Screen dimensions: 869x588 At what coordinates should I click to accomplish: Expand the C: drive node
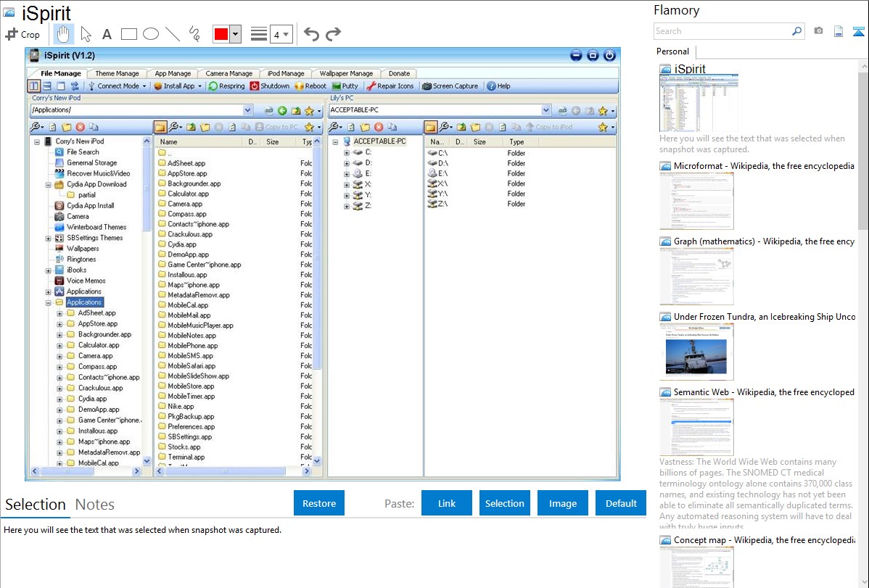(x=347, y=152)
